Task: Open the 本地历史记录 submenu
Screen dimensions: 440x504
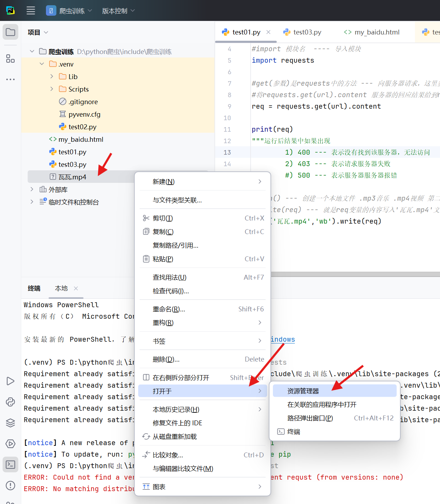Action: point(203,409)
